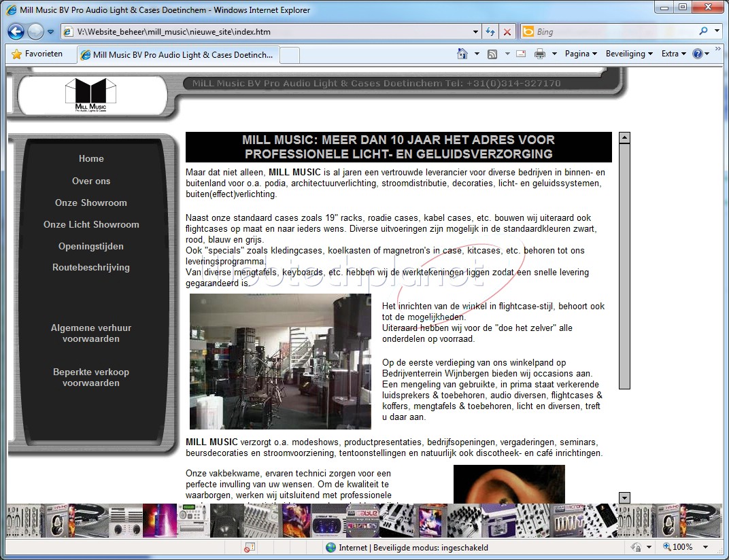Click the content scrollbar down arrow

[x=624, y=497]
